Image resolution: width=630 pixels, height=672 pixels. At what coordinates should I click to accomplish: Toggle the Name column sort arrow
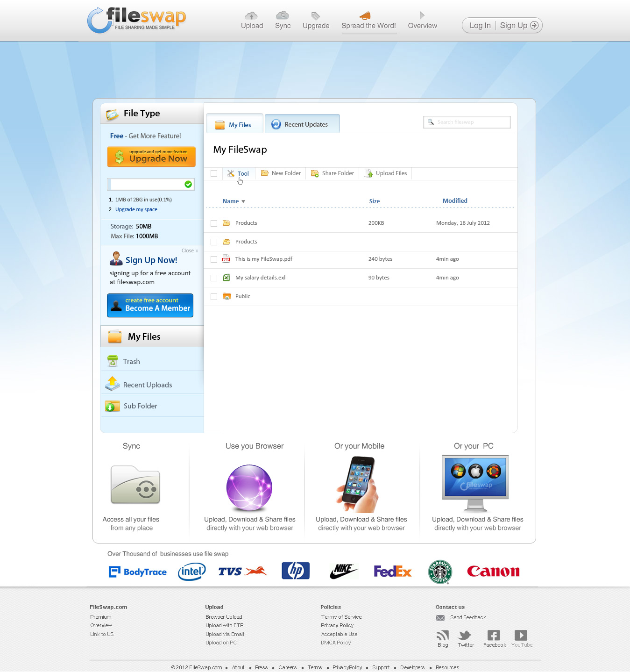click(x=243, y=201)
